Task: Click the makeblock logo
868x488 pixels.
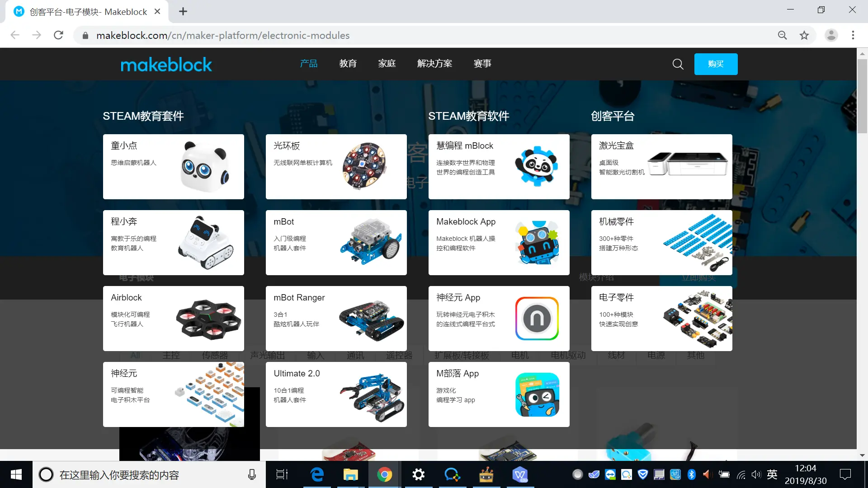Action: coord(166,64)
